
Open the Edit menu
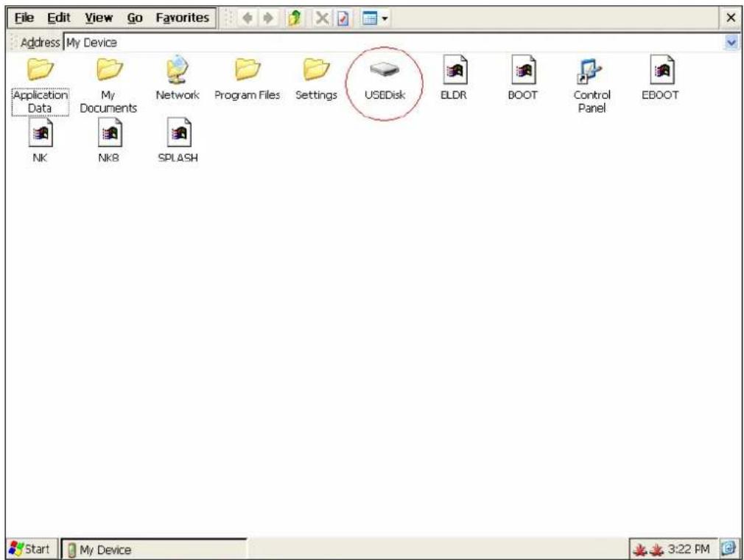point(59,18)
